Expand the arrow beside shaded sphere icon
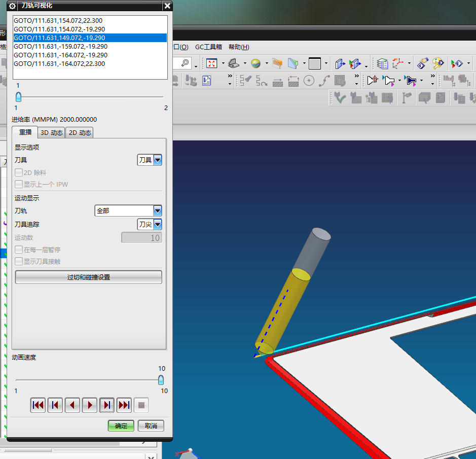 coord(267,63)
